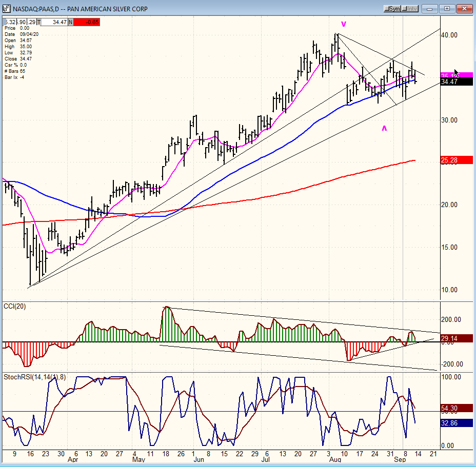The width and height of the screenshot is (476, 467).
Task: Select the StochRSI 54.30 value label
Action: 457,408
